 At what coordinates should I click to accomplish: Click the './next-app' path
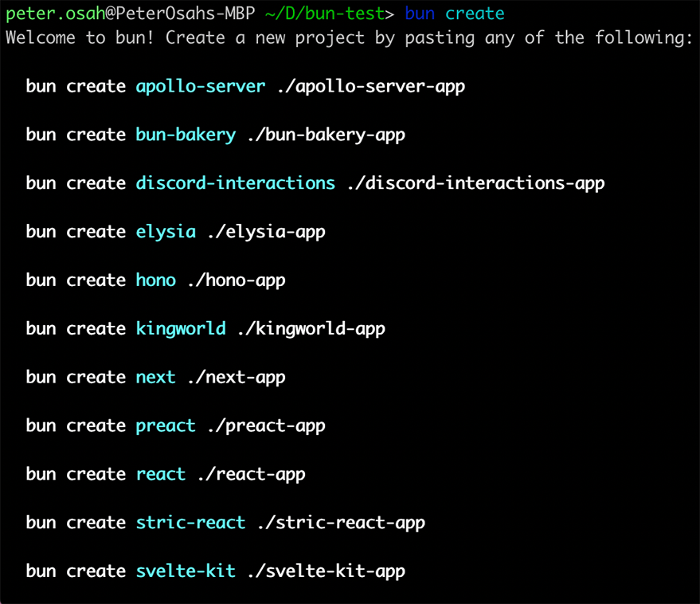[237, 378]
